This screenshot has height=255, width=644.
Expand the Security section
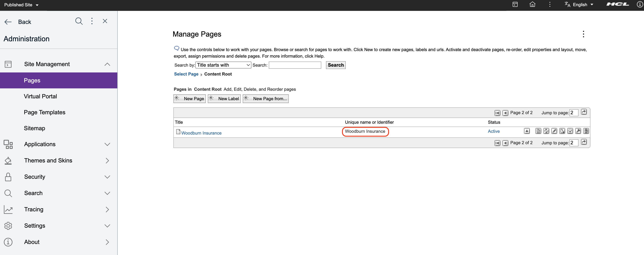(107, 177)
